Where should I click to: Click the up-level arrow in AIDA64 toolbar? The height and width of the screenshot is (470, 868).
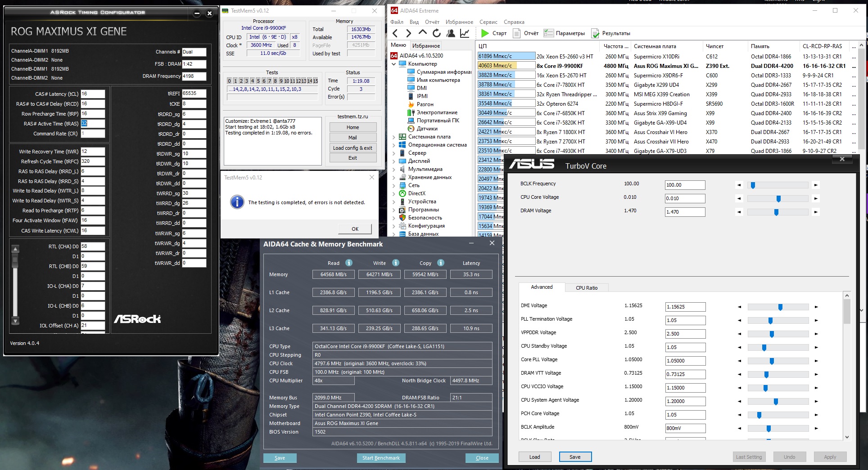click(422, 33)
